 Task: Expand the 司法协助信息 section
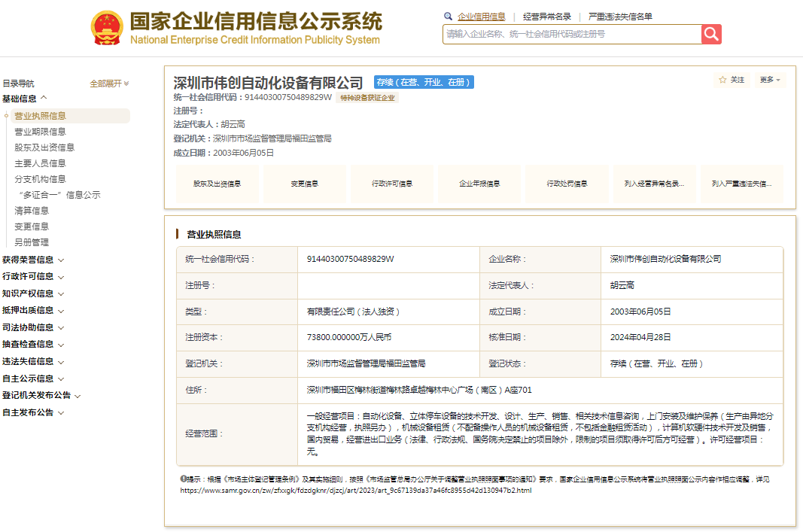(32, 327)
